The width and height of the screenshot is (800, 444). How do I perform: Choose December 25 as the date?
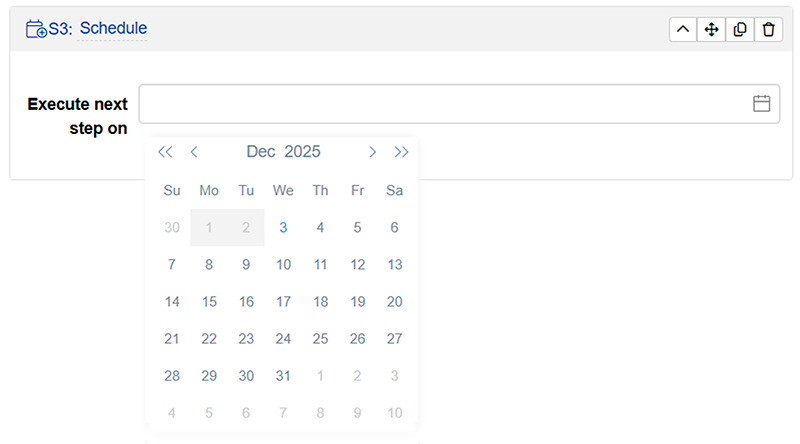pyautogui.click(x=320, y=339)
